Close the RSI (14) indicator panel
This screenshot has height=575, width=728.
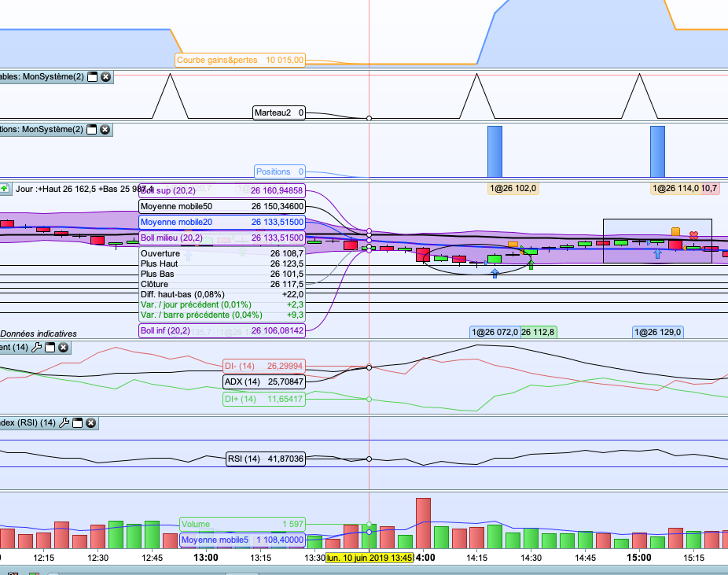click(91, 422)
